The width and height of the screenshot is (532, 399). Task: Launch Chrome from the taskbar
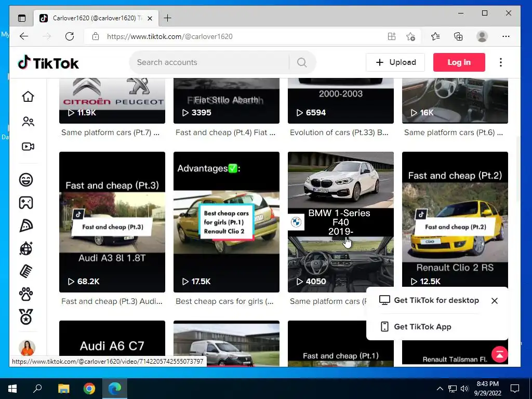[x=89, y=389]
